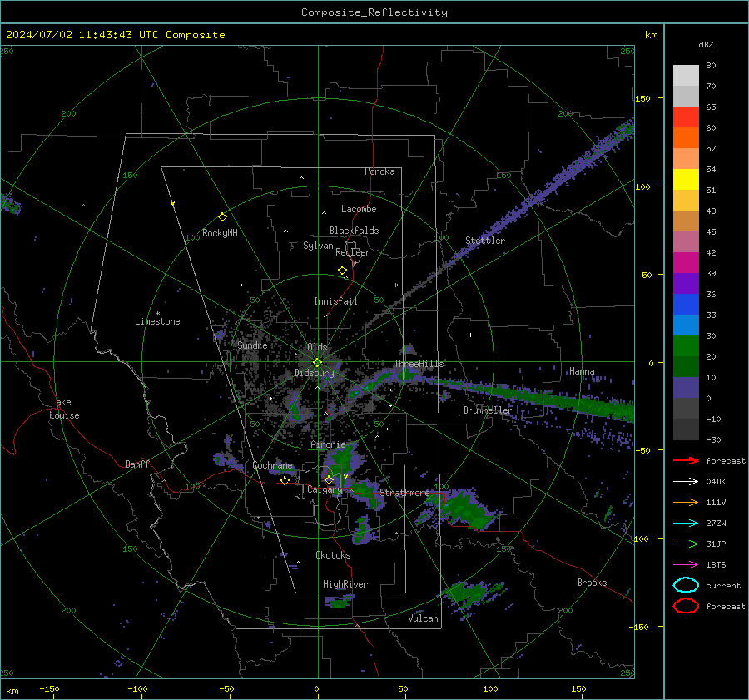Click the asterisk marker above Limestone label
749x700 pixels.
coord(157,314)
